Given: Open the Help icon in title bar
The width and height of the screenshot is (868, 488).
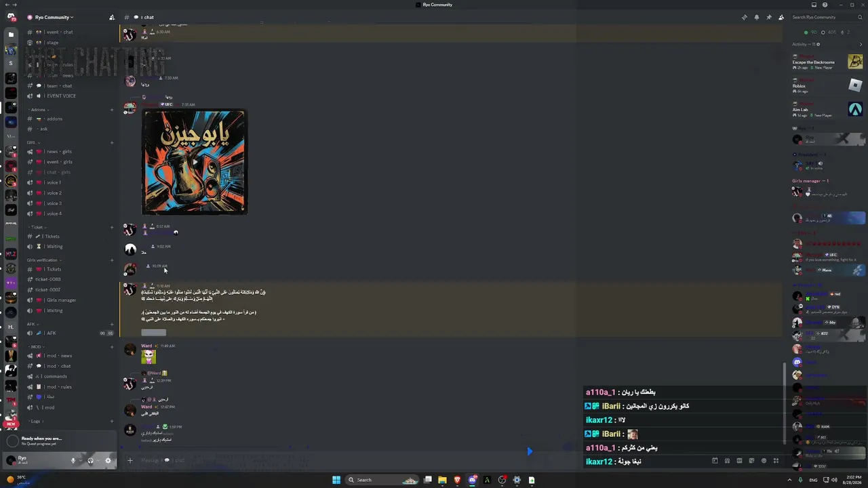Looking at the screenshot, I should [825, 5].
